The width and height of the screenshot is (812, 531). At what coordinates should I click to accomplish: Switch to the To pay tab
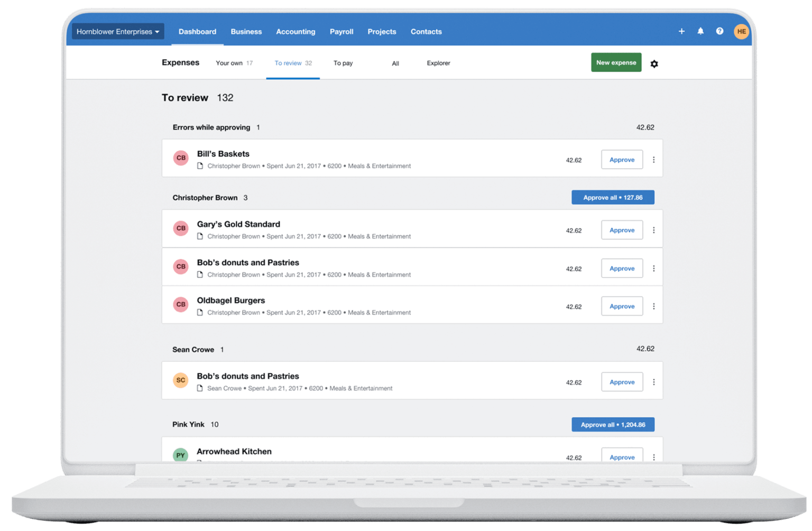pyautogui.click(x=343, y=62)
